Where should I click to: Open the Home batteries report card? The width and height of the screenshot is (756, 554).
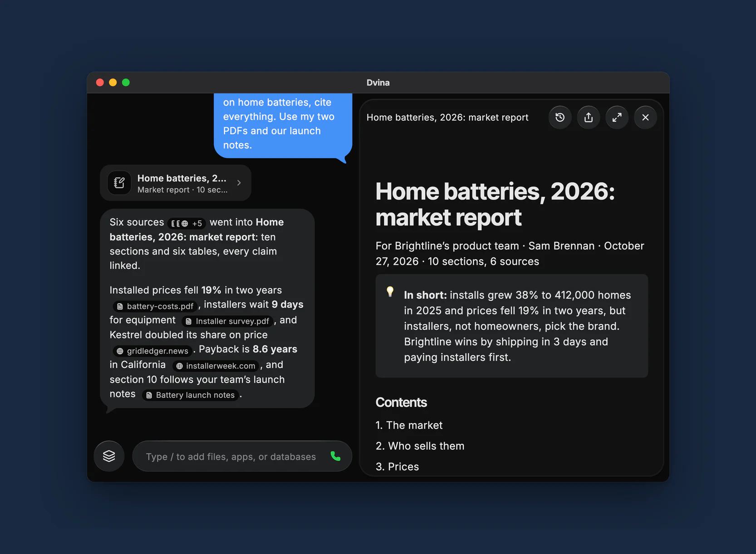(176, 183)
